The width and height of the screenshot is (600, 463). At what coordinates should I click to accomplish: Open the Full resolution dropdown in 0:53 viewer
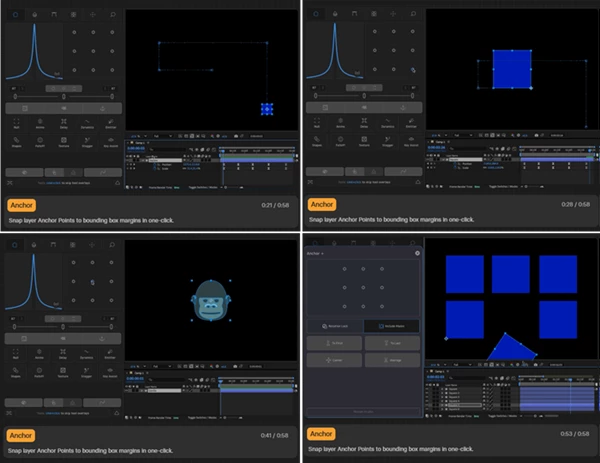(462, 365)
